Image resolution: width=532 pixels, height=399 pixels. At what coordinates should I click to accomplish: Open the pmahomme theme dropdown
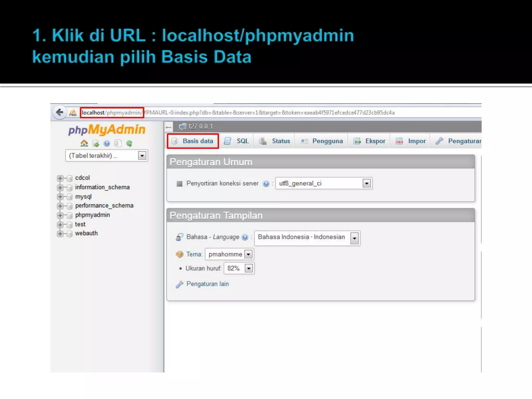point(248,254)
